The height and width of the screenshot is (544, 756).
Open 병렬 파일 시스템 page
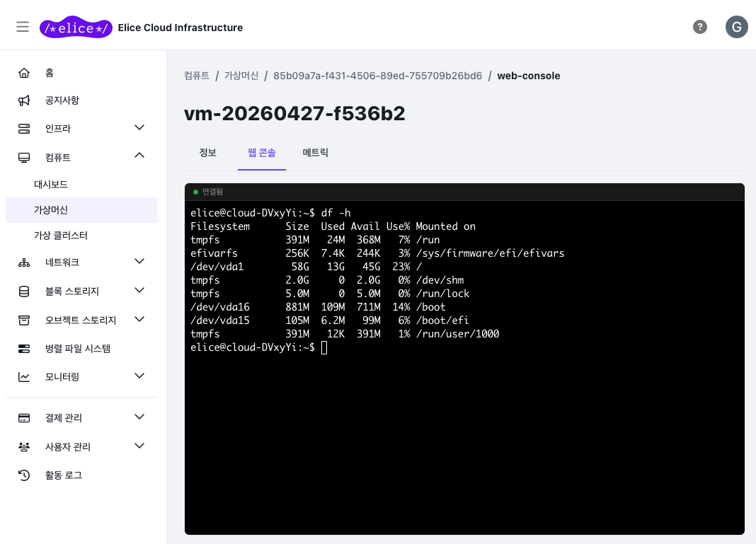[x=78, y=348]
